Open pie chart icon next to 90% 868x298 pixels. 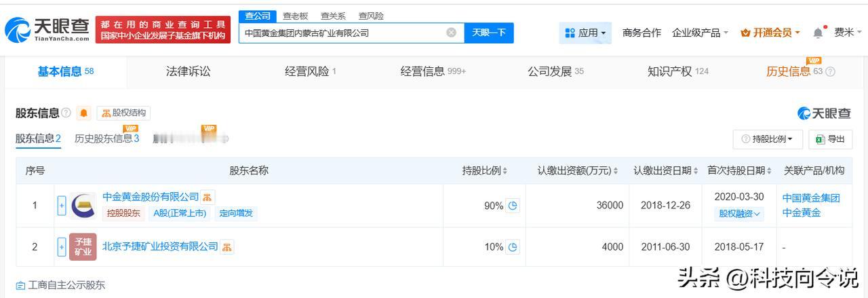point(513,206)
